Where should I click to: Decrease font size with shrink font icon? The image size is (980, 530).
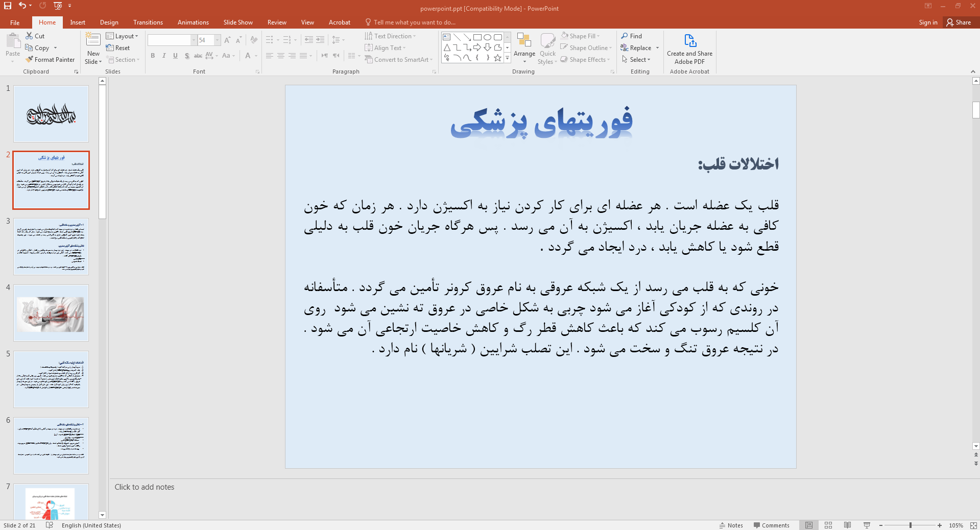(x=238, y=40)
